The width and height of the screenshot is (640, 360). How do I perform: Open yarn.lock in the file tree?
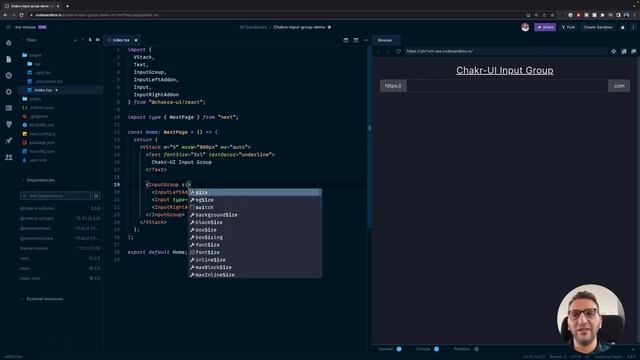click(x=38, y=160)
